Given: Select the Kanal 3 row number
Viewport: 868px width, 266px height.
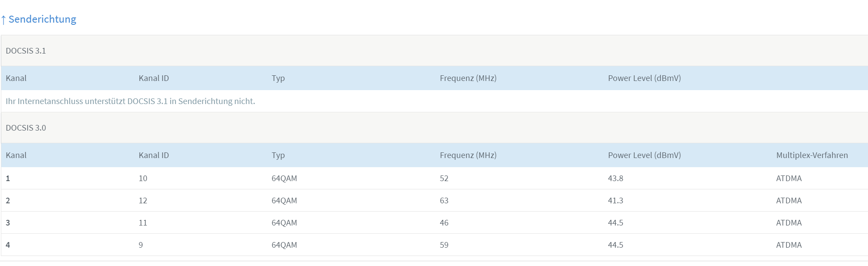Looking at the screenshot, I should point(8,223).
